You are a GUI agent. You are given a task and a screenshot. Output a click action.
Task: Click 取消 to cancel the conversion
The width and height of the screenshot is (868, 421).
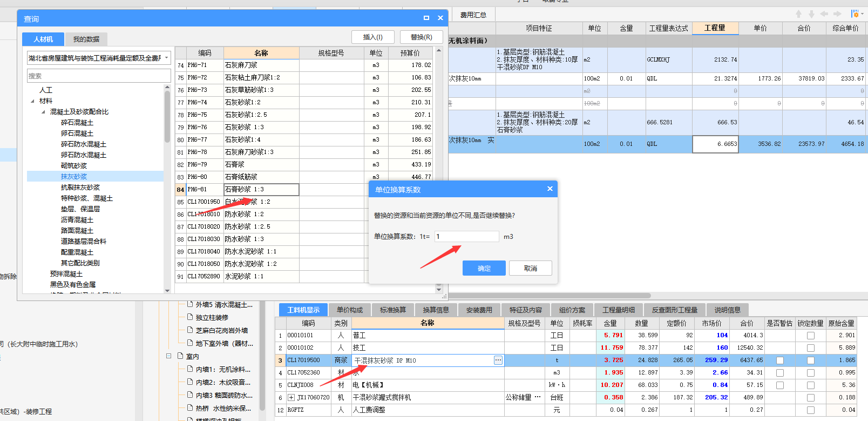pyautogui.click(x=531, y=268)
